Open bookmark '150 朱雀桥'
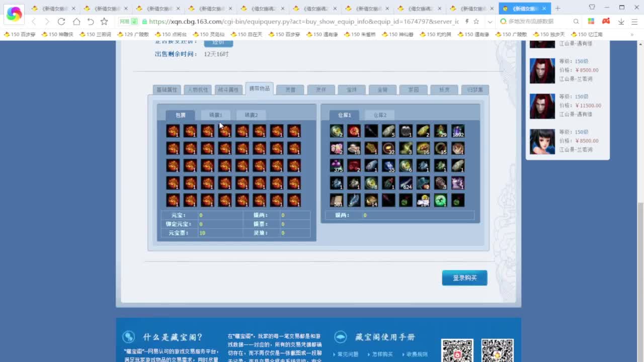Screen dimensions: 644x362 [359, 34]
